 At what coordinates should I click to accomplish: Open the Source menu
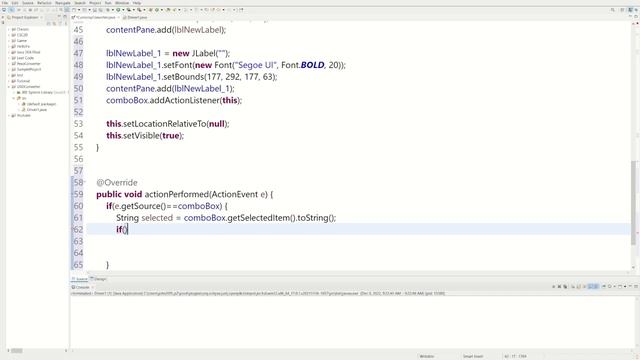click(x=28, y=3)
